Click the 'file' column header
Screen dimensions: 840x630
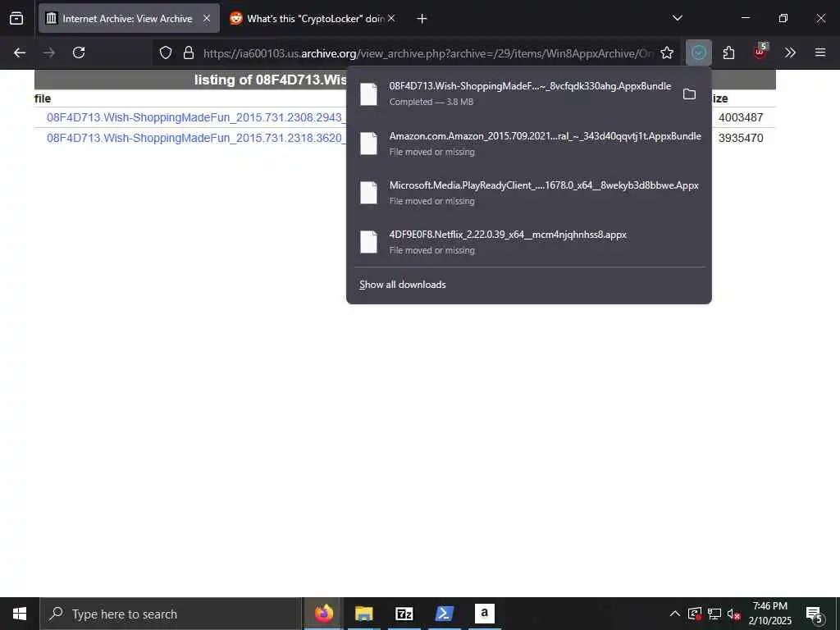tap(43, 98)
